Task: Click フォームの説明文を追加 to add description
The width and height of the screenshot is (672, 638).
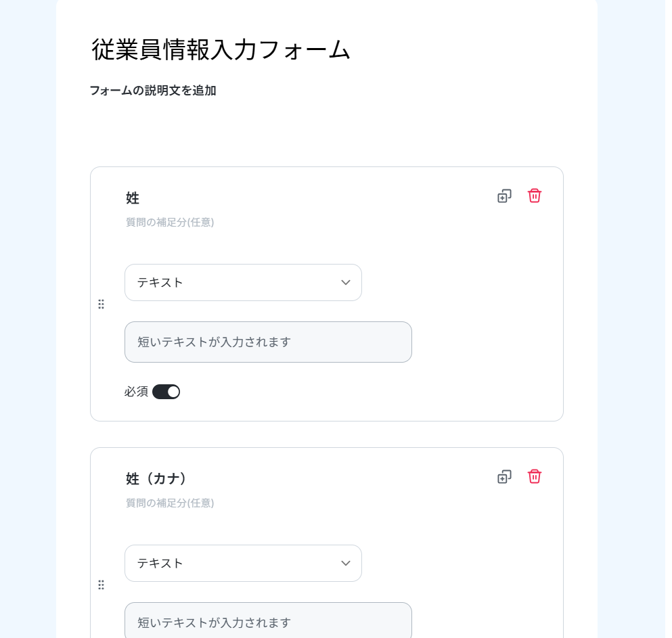Action: pyautogui.click(x=153, y=91)
